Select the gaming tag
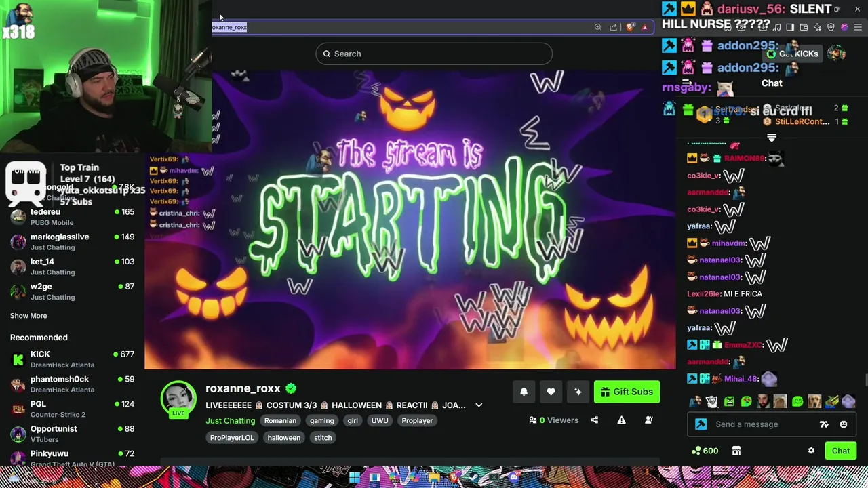The width and height of the screenshot is (868, 488). pyautogui.click(x=321, y=420)
